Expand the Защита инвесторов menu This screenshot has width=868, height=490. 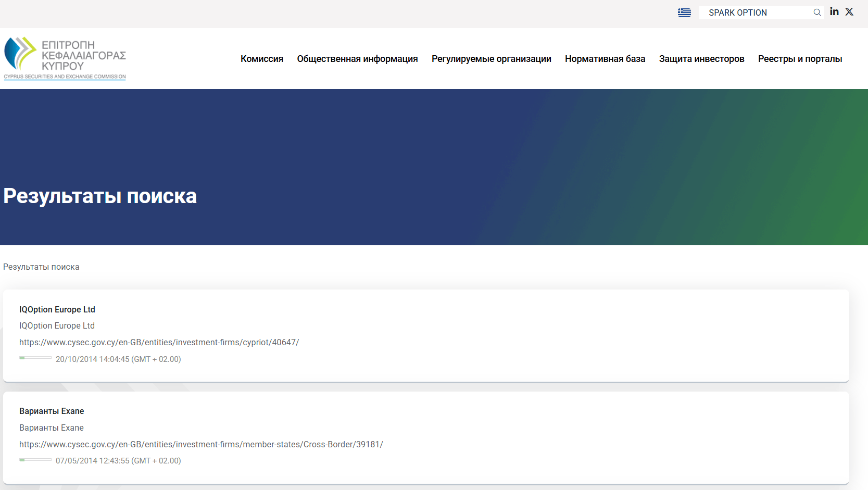coord(701,59)
